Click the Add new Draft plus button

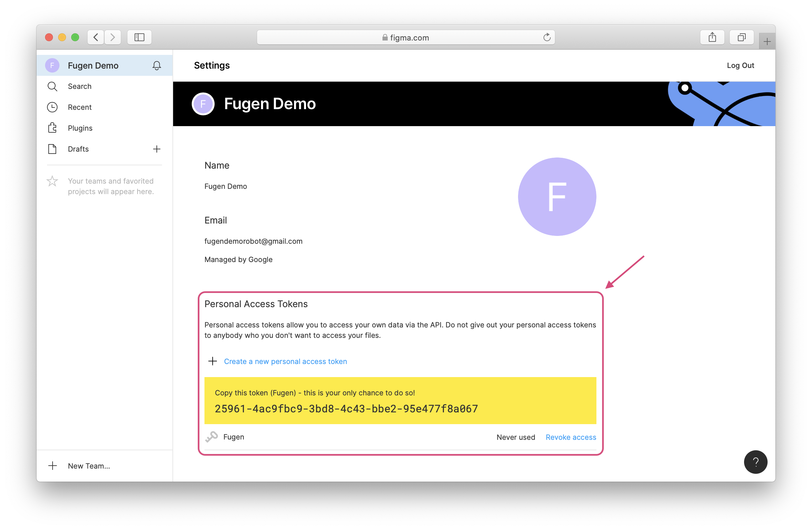[x=157, y=148]
